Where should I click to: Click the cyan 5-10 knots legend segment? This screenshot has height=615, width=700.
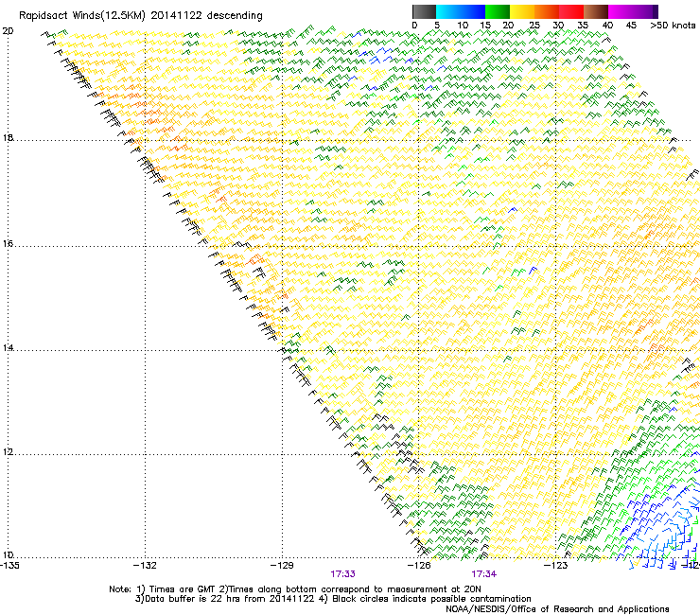pos(448,11)
